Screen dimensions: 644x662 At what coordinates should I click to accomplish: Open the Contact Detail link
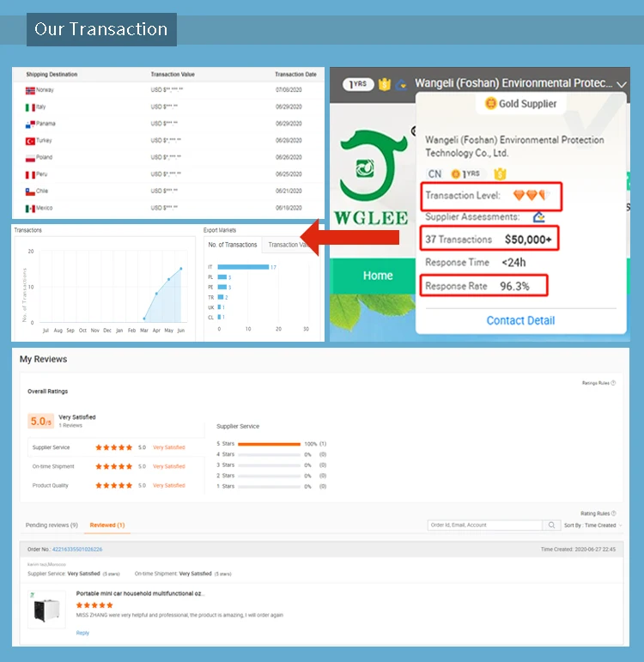[x=520, y=320]
